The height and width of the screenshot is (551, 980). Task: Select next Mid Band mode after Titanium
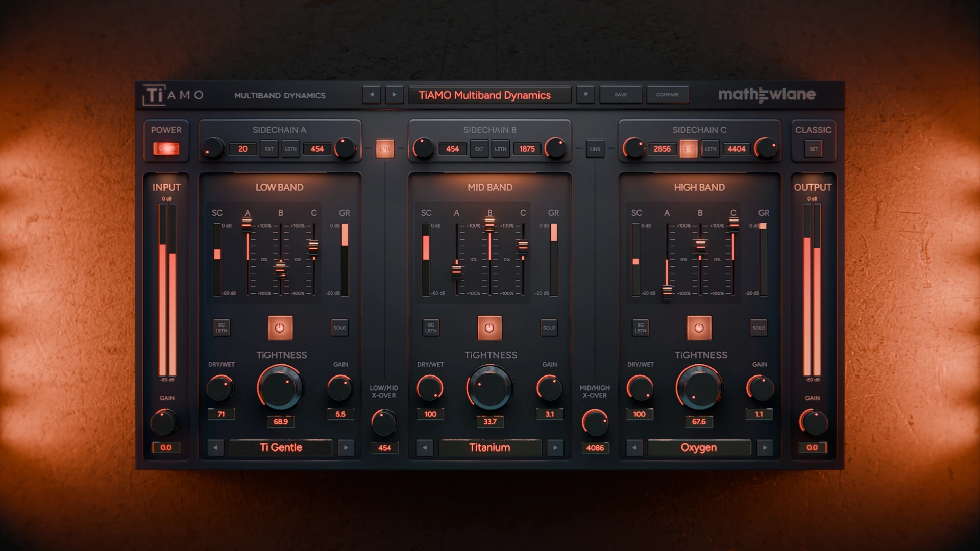(555, 448)
